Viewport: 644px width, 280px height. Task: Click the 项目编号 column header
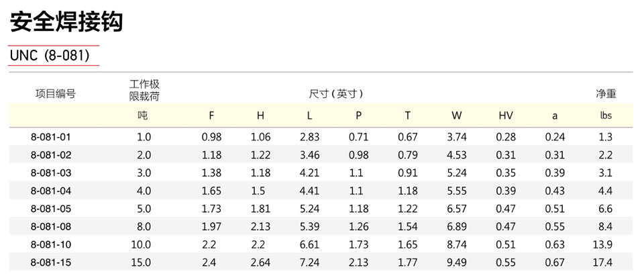coord(56,94)
